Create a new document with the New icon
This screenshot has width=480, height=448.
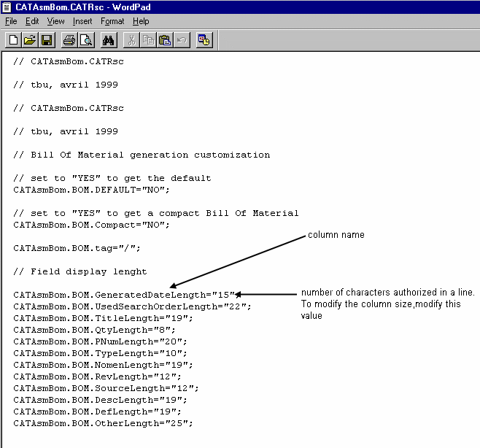click(13, 40)
